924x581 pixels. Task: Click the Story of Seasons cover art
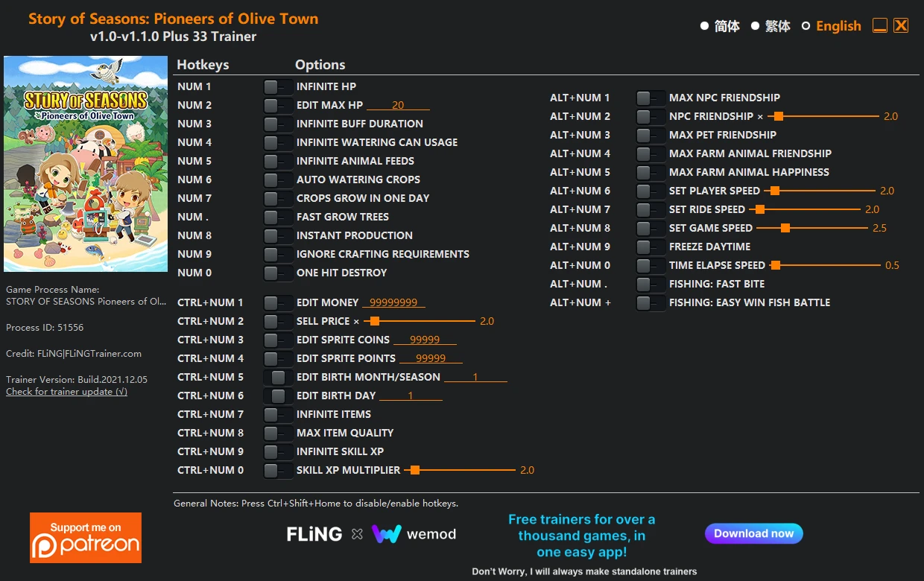[86, 164]
